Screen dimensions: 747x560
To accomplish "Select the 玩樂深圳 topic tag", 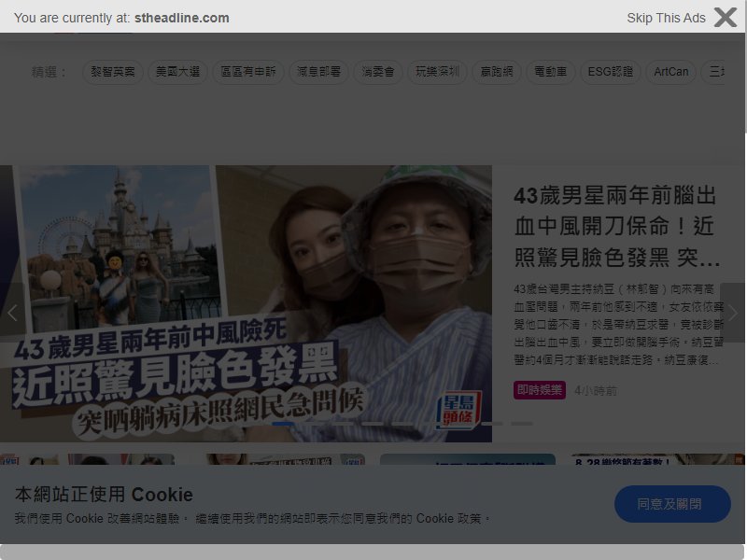I will pos(437,72).
